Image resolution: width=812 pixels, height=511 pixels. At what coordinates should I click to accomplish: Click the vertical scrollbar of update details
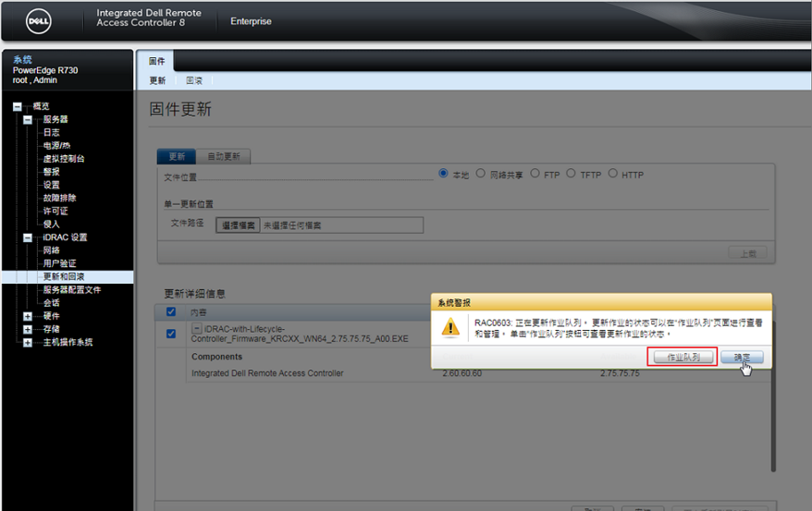point(773,395)
